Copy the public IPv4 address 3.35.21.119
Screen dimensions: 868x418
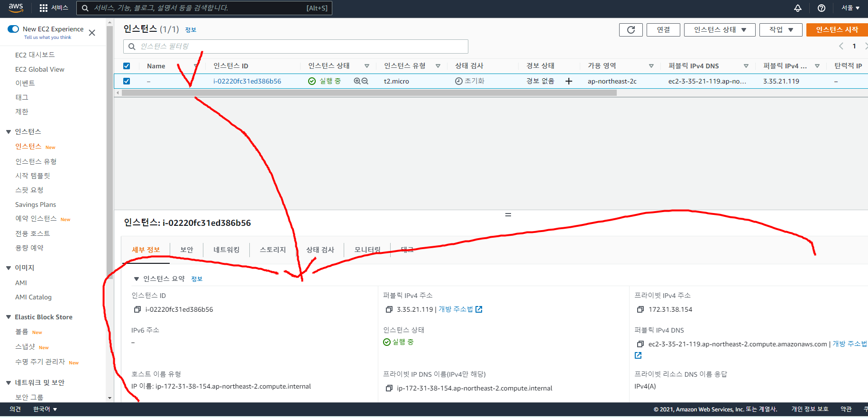click(389, 309)
